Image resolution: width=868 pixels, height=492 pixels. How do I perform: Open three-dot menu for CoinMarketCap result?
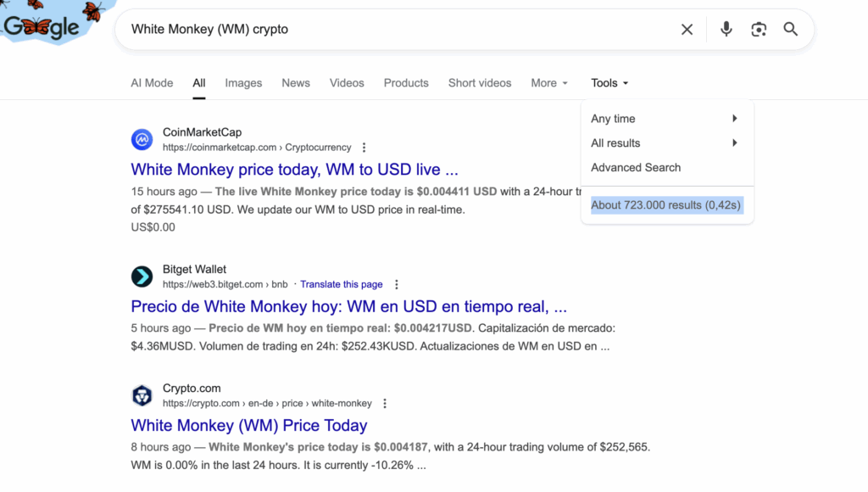[364, 148]
